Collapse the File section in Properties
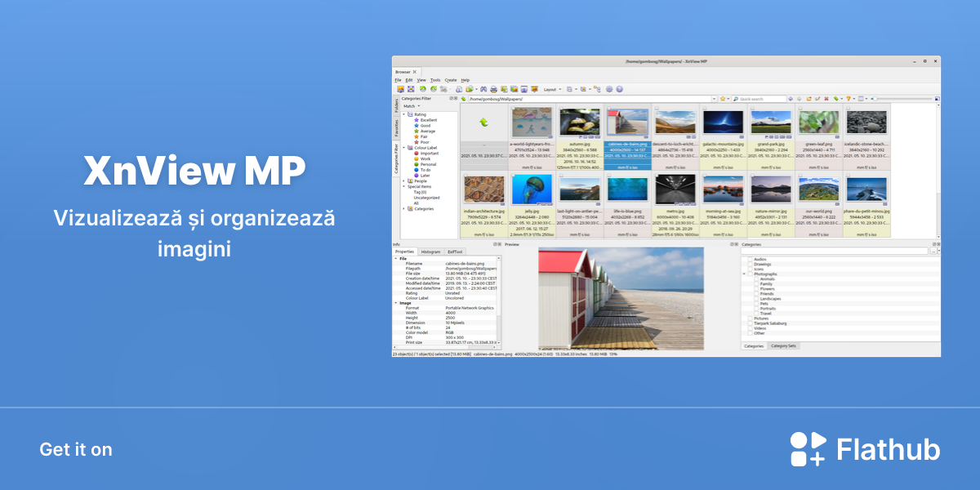The width and height of the screenshot is (980, 490). click(x=395, y=258)
